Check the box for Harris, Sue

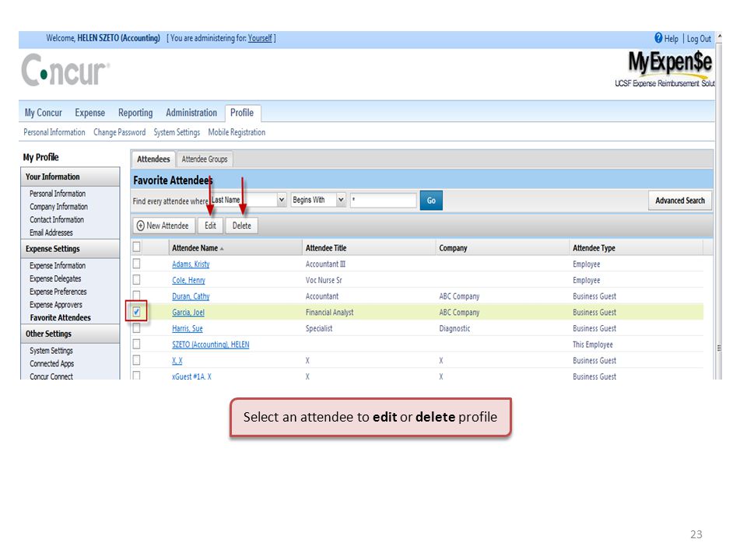[137, 328]
